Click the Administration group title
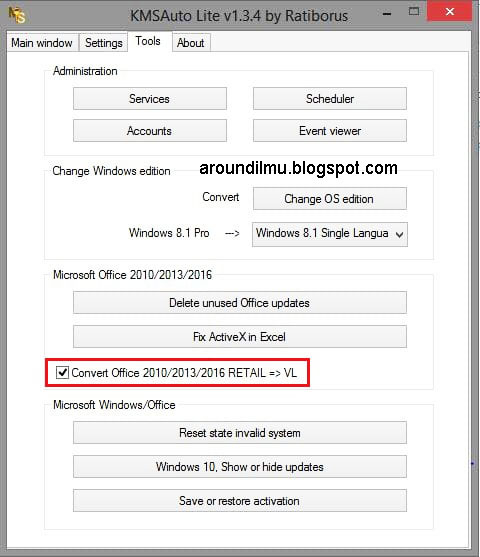The height and width of the screenshot is (557, 480). 85,71
